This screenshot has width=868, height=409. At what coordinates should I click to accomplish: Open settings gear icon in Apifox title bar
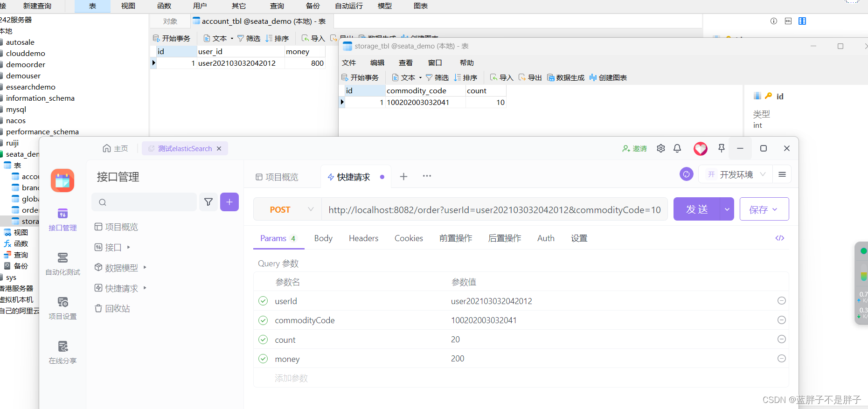661,148
